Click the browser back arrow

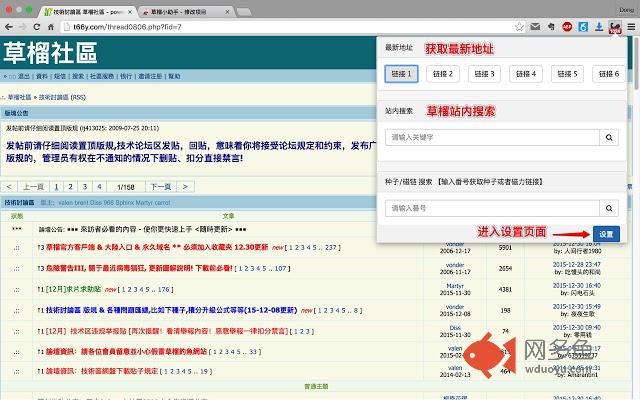[x=9, y=27]
